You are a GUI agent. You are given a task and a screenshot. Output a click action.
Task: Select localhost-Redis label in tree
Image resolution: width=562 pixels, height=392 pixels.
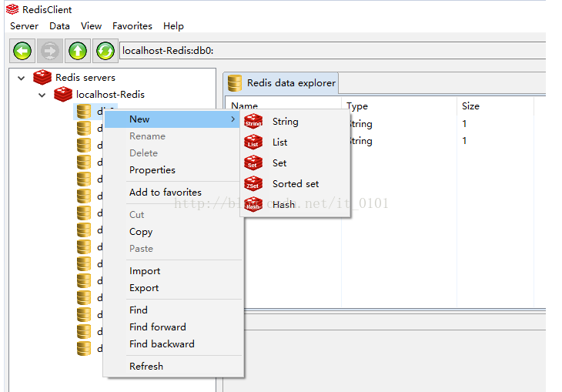click(x=110, y=94)
